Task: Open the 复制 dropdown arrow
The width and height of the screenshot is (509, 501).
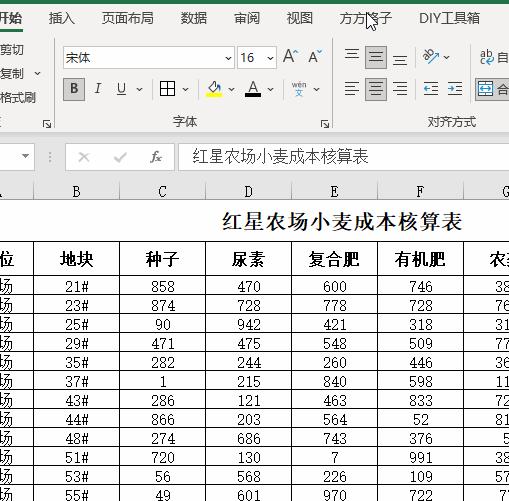Action: [37, 73]
